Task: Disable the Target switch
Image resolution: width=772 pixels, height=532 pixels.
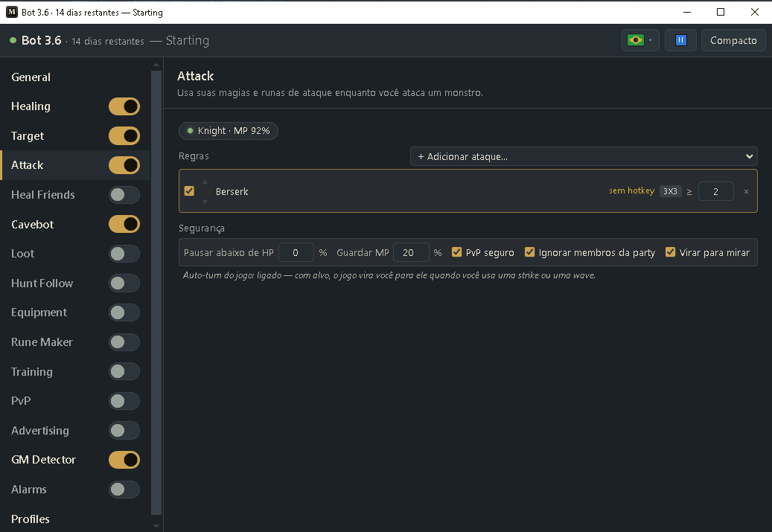Action: point(124,136)
